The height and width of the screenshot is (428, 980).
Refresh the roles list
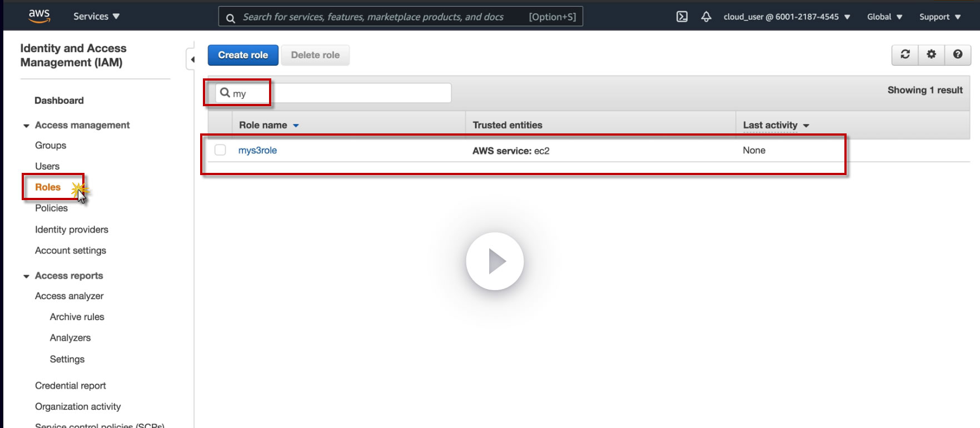pos(905,54)
